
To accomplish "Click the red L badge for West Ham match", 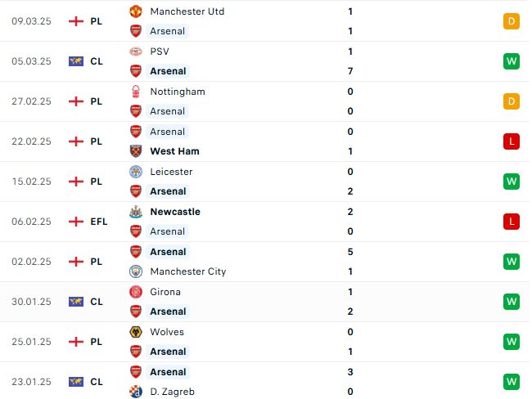I will (x=512, y=141).
